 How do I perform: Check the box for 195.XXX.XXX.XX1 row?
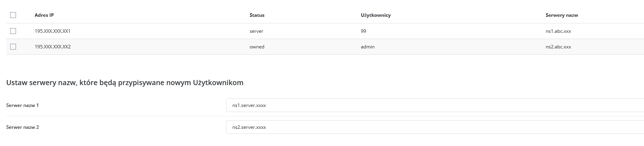tap(13, 31)
